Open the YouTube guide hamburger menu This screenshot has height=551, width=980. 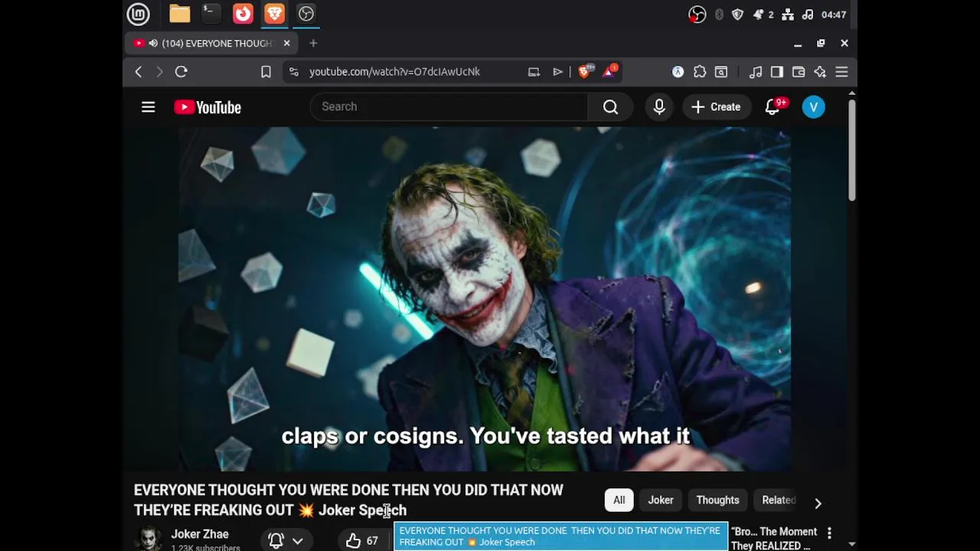pos(149,107)
